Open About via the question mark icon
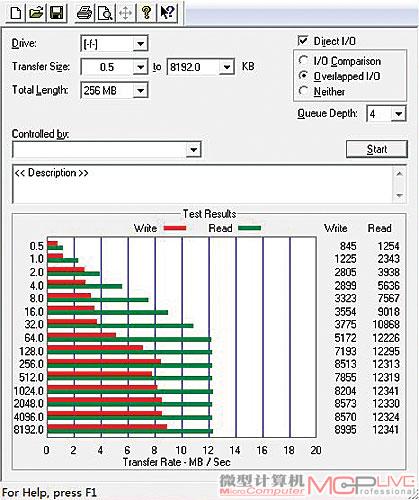 coord(146,13)
